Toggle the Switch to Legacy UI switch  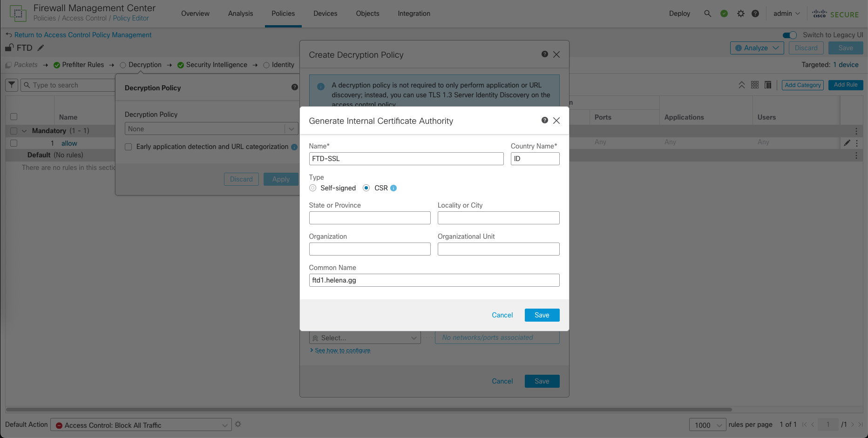click(789, 35)
